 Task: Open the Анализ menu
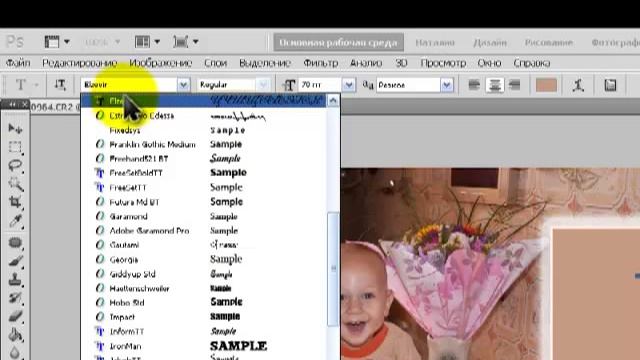[366, 63]
